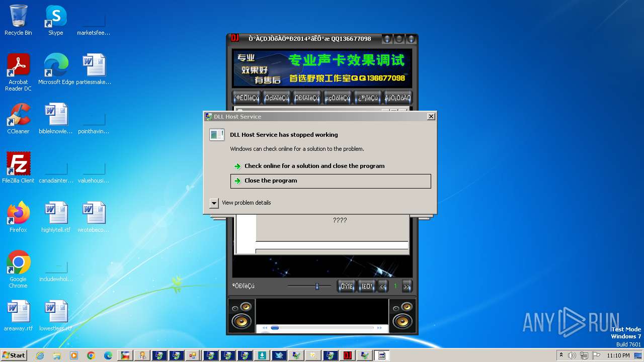Click 'Close the program' option

331,181
